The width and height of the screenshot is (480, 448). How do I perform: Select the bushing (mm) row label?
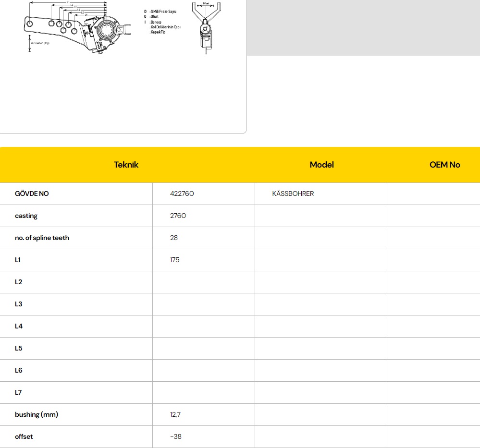tap(37, 414)
